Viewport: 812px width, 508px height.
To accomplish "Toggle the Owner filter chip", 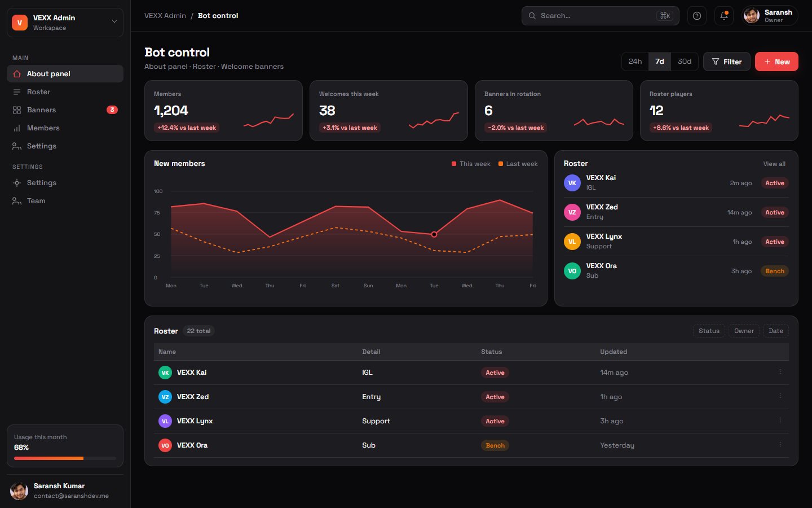I will coord(744,331).
